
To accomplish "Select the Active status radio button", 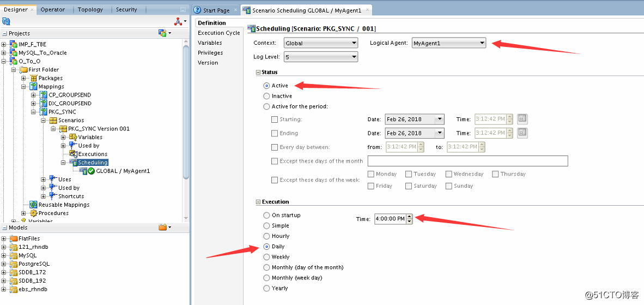I will (x=266, y=86).
